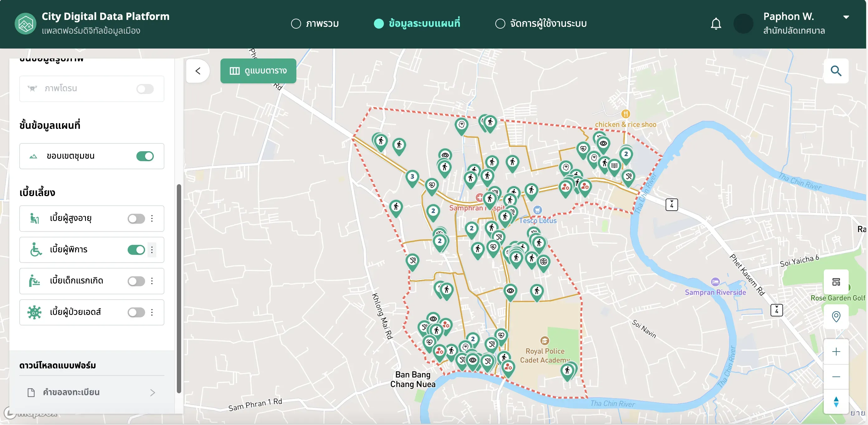
Task: Enable the เบี้ยผู้สูงอายุ layer toggle
Action: click(x=136, y=218)
